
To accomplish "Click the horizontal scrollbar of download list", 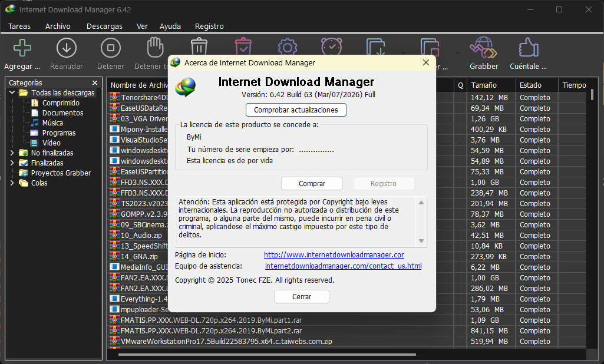I will [x=267, y=355].
